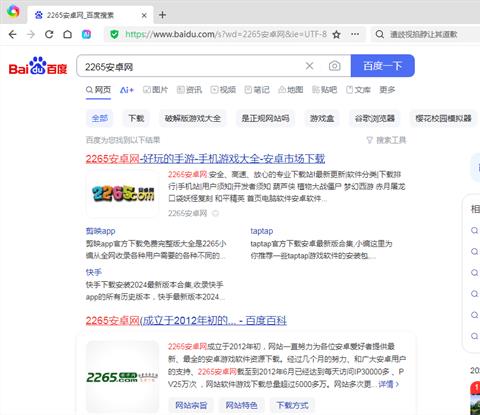Viewport: 480px width, 415px height.
Task: Switch to the AI+ tab
Action: (x=127, y=90)
